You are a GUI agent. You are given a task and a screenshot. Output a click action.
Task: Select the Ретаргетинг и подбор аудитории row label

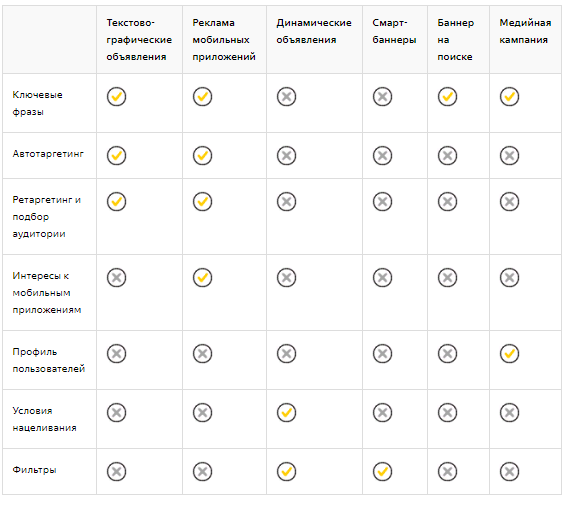(46, 217)
